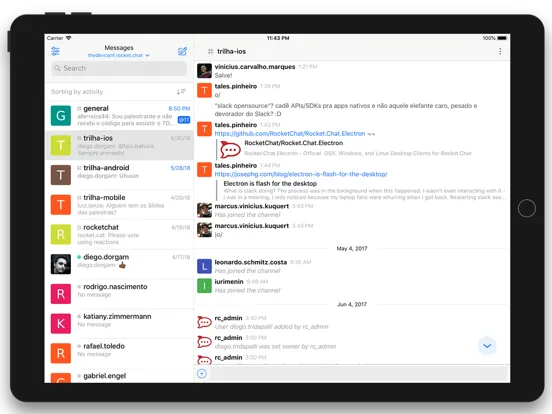This screenshot has height=414, width=552.
Task: Open the rocketchat channel
Action: pyautogui.click(x=120, y=234)
